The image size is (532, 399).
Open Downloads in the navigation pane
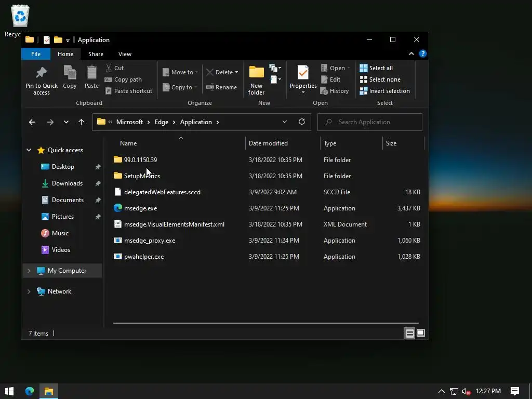click(x=67, y=183)
